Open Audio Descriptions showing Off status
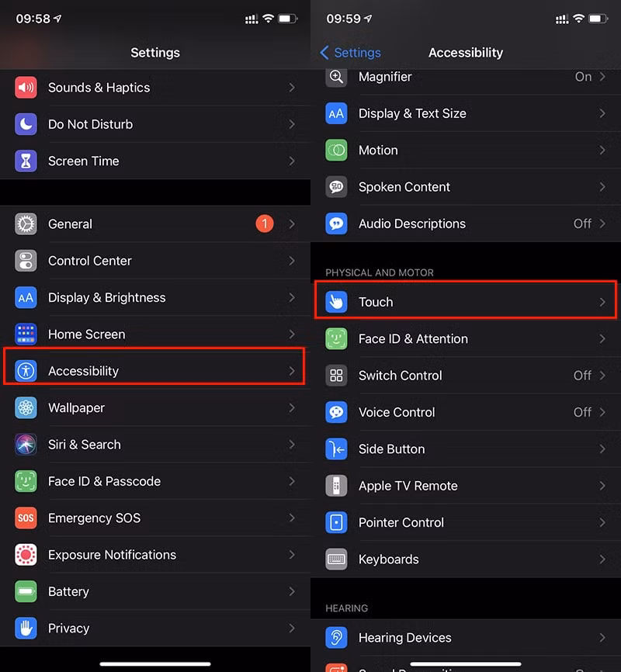 466,223
